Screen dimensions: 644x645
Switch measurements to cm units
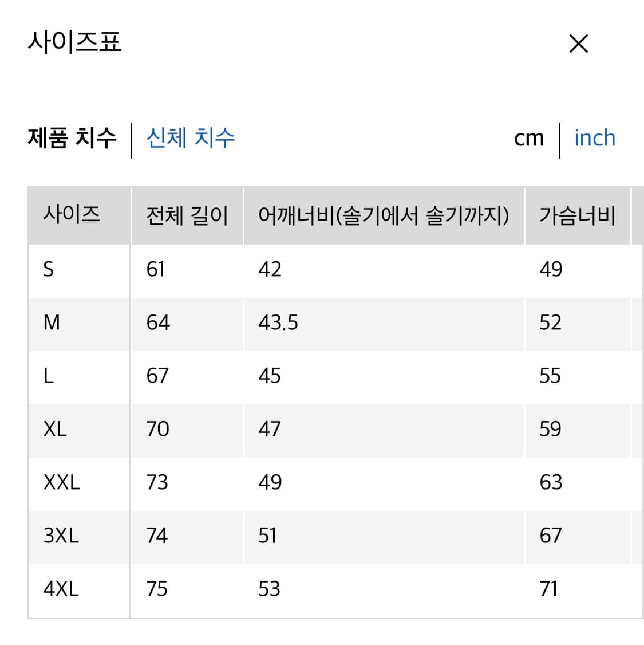click(x=528, y=138)
